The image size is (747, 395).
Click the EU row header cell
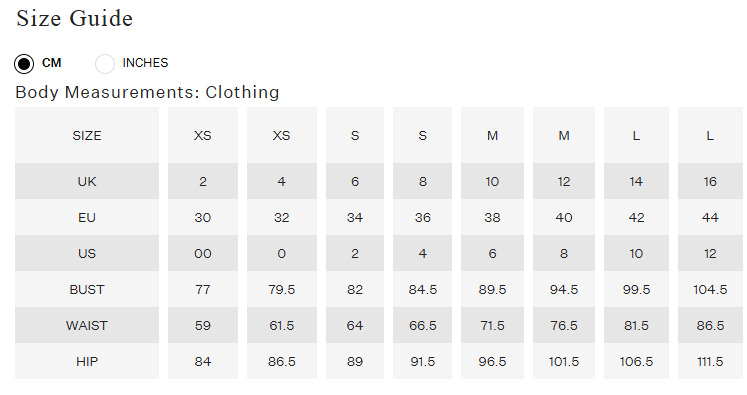click(x=87, y=217)
